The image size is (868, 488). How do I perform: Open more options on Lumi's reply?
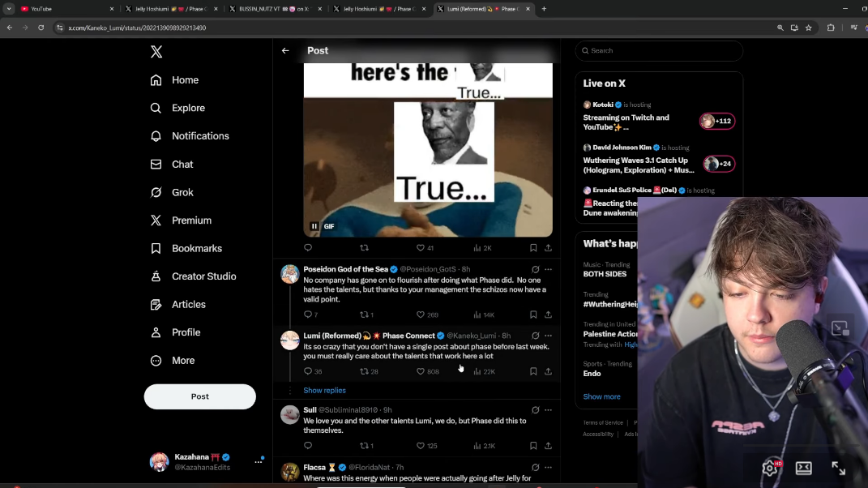click(548, 336)
